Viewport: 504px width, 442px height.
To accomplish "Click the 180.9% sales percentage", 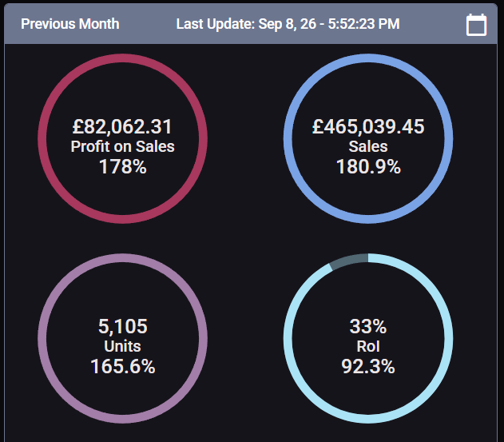I will [x=368, y=166].
